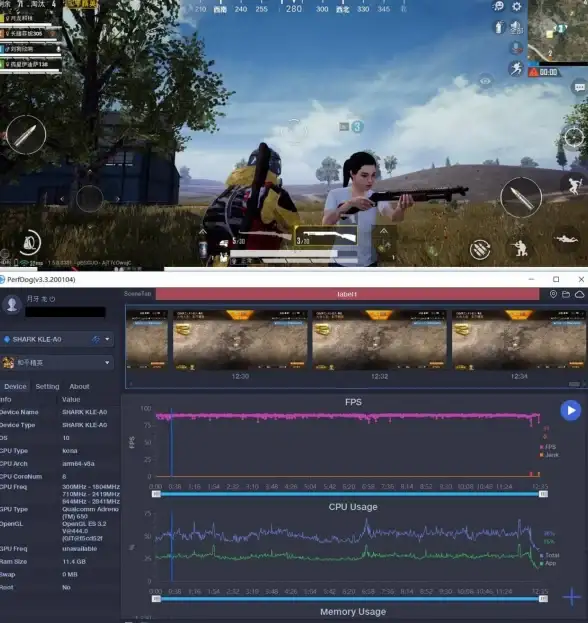Click right handle of FPS range slider

543,494
